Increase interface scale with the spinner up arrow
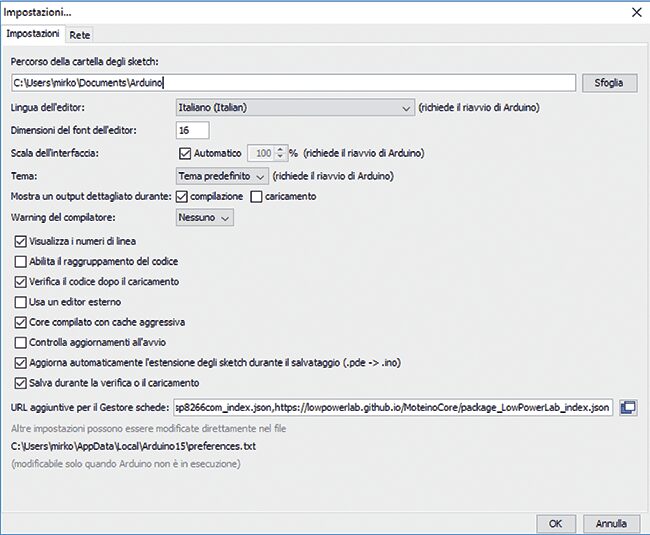Image resolution: width=650 pixels, height=535 pixels. (x=281, y=149)
